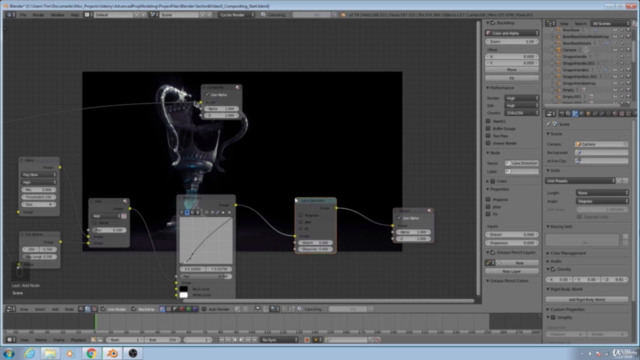Jump to the start frame in timeline
Image resolution: width=640 pixels, height=360 pixels.
point(222,340)
